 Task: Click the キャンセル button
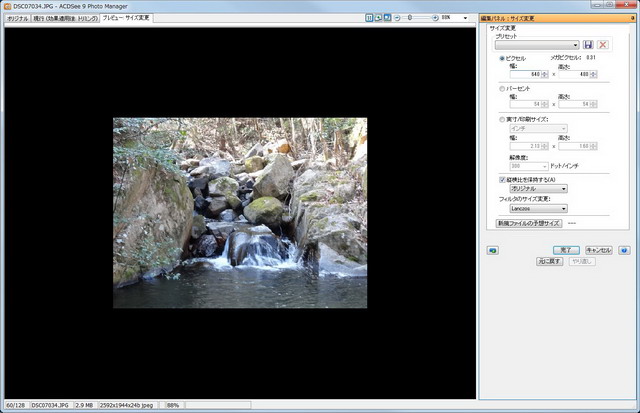(598, 250)
